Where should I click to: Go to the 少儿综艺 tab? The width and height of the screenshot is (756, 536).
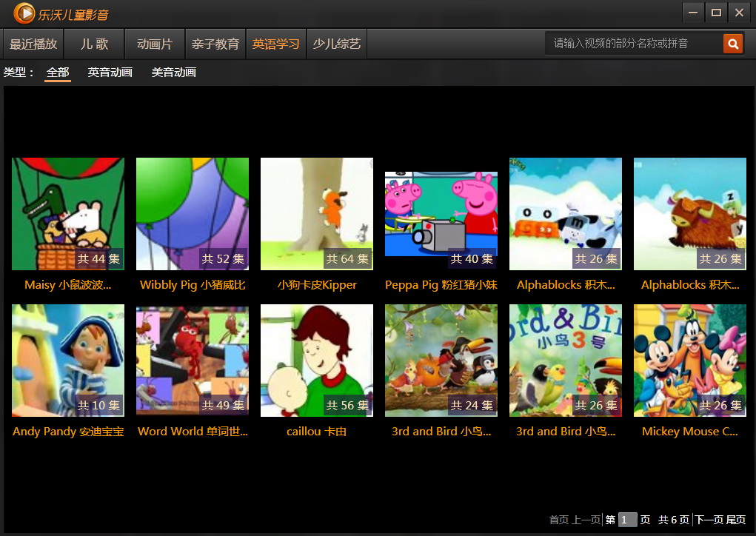pyautogui.click(x=337, y=44)
